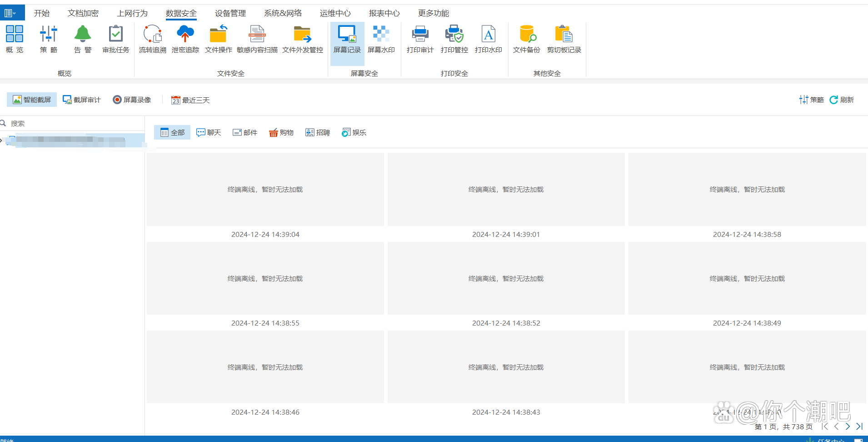Go to the next page arrow
Screen dimensions: 868x442
tap(848, 427)
